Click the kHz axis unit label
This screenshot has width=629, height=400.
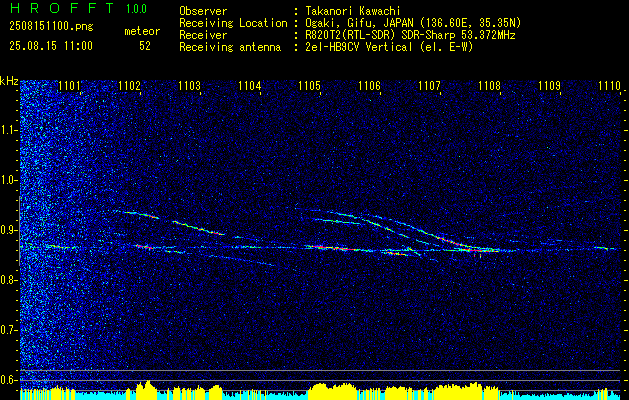pyautogui.click(x=9, y=81)
